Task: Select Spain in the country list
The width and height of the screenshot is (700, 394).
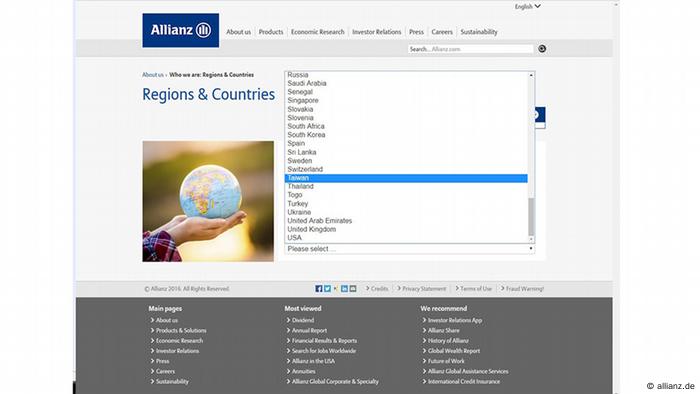Action: (406, 143)
